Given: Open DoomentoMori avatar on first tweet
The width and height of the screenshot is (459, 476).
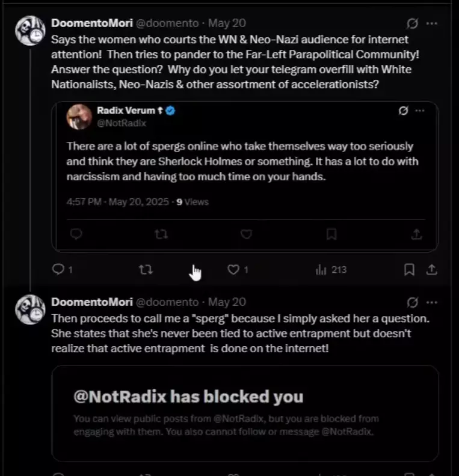Looking at the screenshot, I should 30,31.
